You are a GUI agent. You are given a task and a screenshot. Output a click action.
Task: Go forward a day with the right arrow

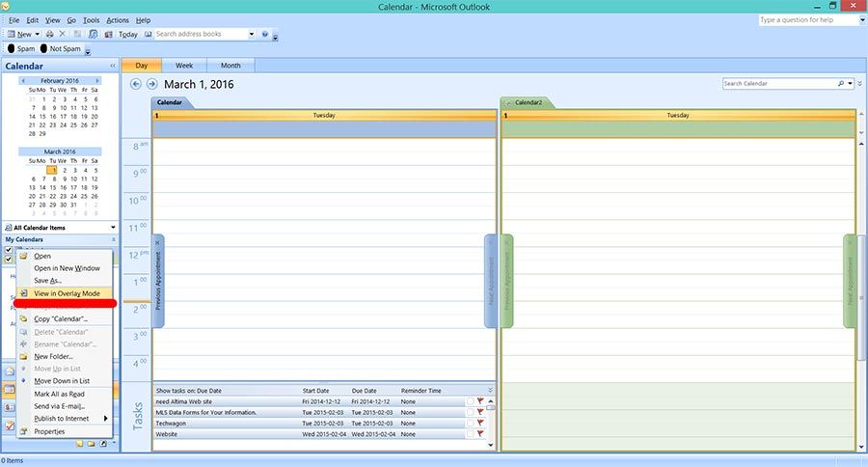point(151,84)
